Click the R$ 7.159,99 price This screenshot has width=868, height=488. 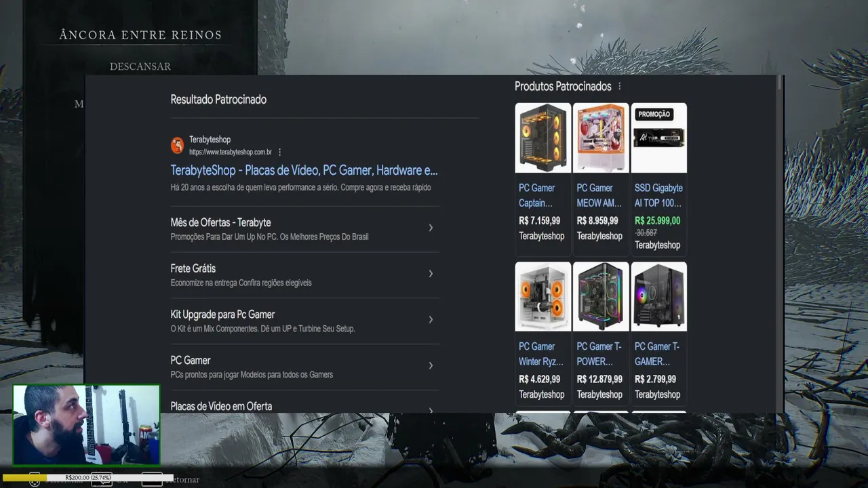point(540,221)
